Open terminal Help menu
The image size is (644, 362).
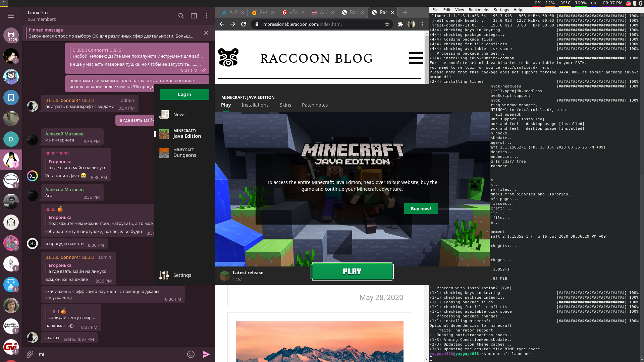(x=518, y=10)
